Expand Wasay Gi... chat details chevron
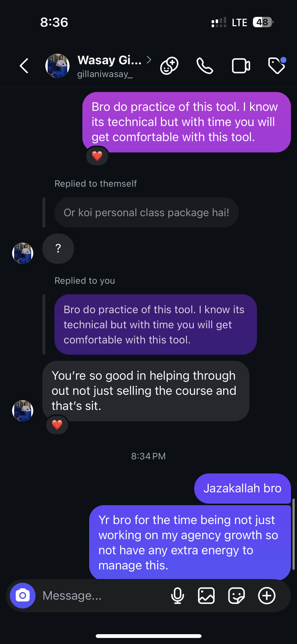Viewport: 297px width, 644px height. click(149, 60)
